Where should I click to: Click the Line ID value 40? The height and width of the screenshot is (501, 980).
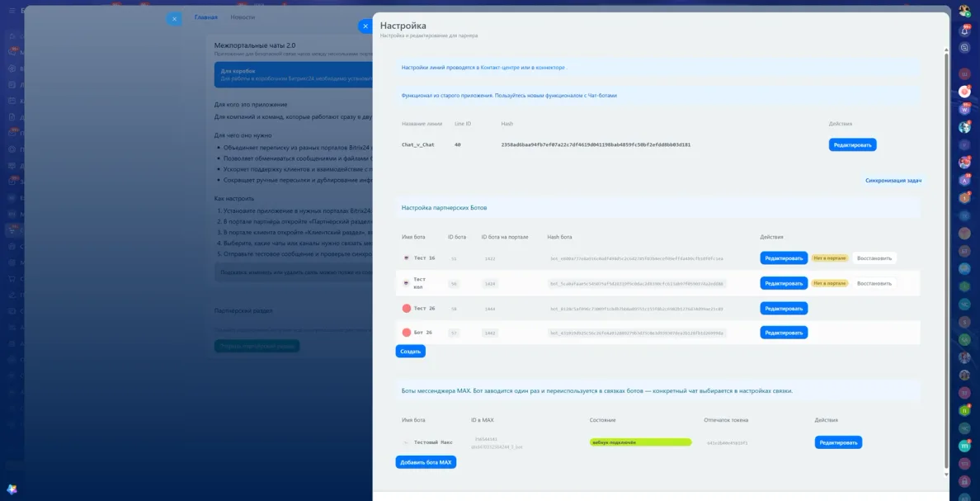coord(458,144)
